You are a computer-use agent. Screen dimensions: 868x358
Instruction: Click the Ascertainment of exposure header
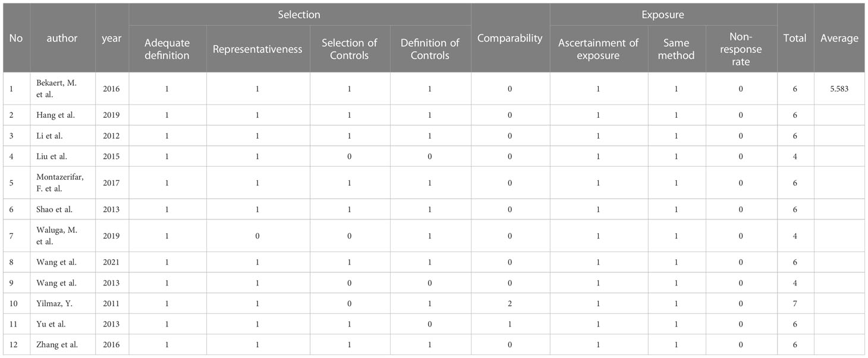point(597,49)
